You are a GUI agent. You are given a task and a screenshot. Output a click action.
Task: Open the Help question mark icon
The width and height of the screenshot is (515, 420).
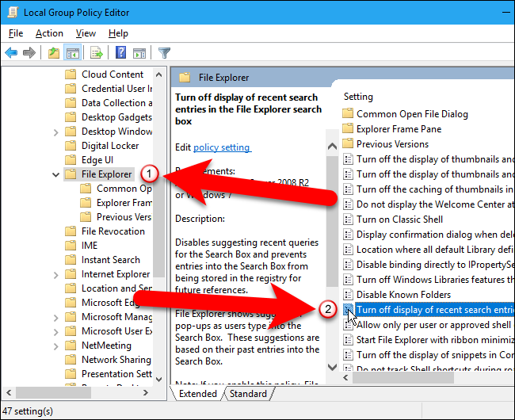pos(121,52)
